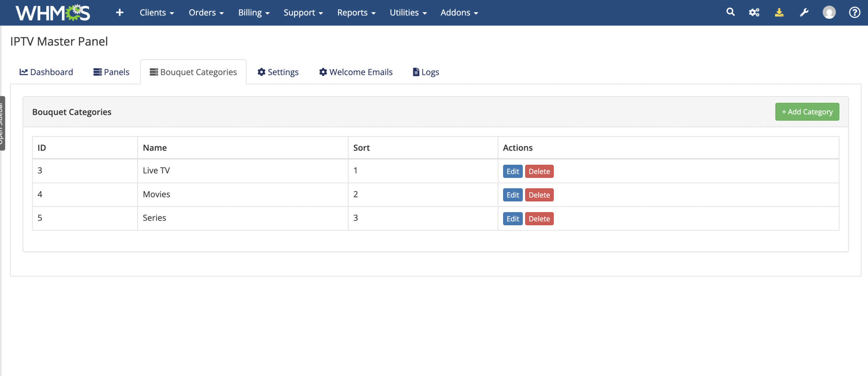868x376 pixels.
Task: Switch to the Panels tab
Action: [x=111, y=72]
